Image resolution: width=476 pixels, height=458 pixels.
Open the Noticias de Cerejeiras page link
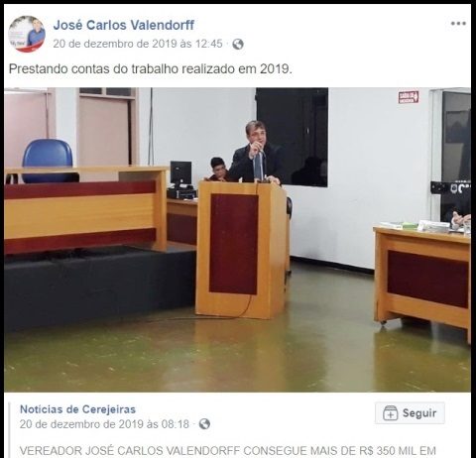click(77, 409)
